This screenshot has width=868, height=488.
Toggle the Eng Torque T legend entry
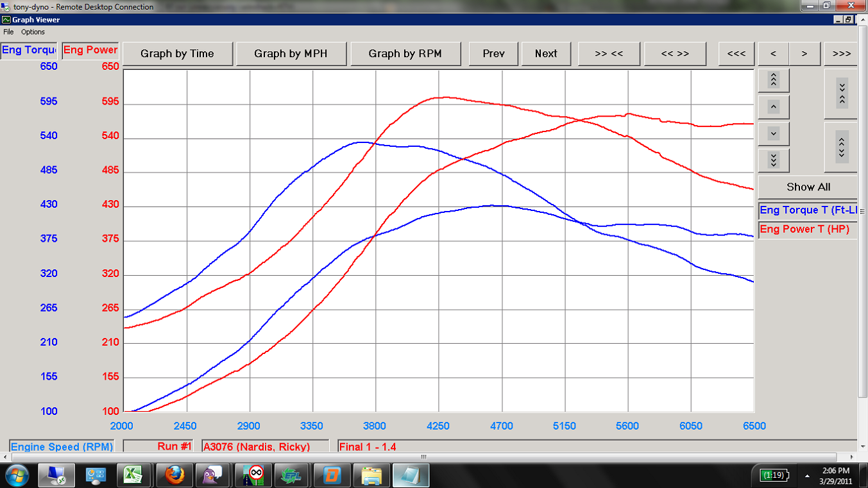(807, 210)
